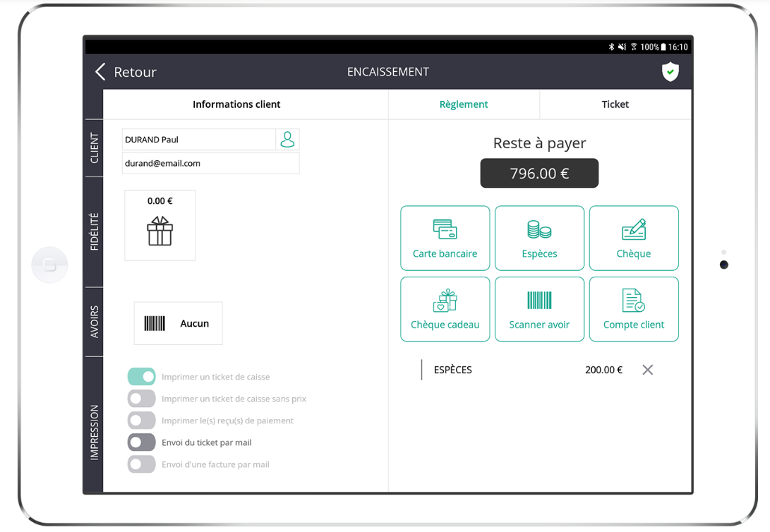Enable ticket de caisse sans prix
The width and height of the screenshot is (770, 532).
(x=141, y=399)
